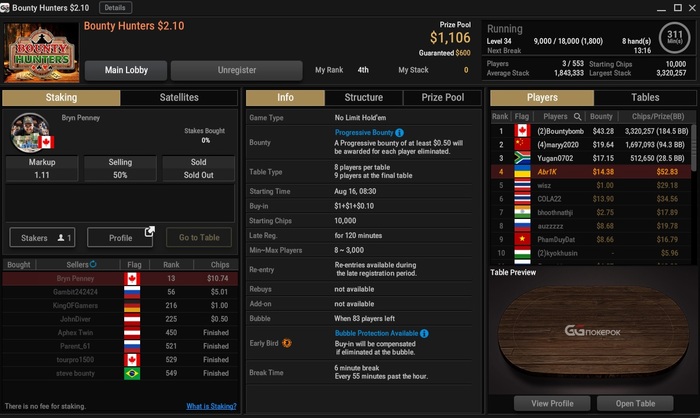Open the What is Staking? link
The height and width of the screenshot is (418, 700).
coord(211,406)
